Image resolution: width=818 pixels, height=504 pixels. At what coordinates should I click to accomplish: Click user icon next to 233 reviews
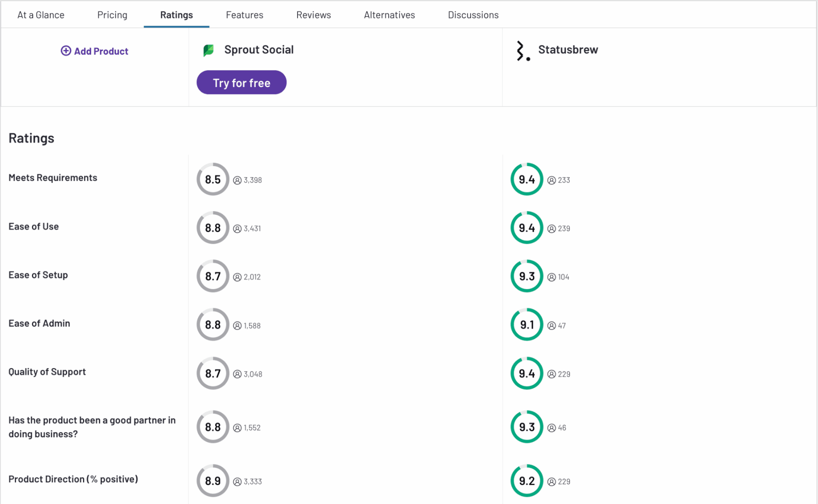(551, 180)
